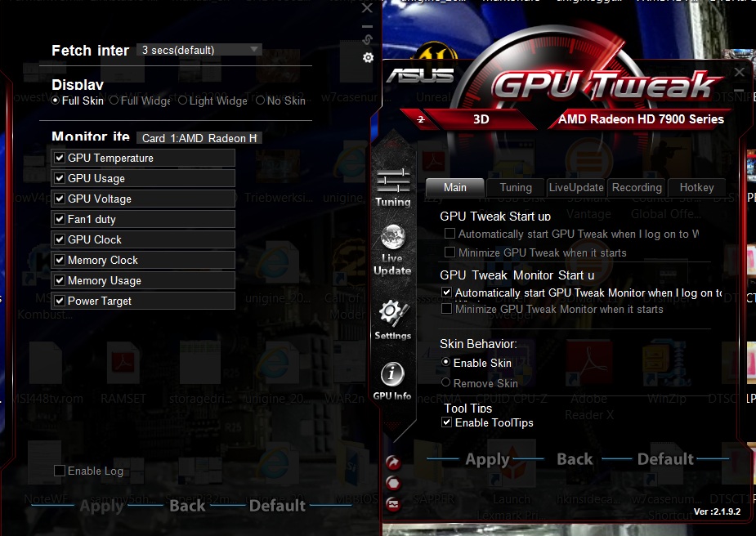756x536 pixels.
Task: Open the Card 1 AMD Radeon monitor dropdown
Action: pos(199,138)
